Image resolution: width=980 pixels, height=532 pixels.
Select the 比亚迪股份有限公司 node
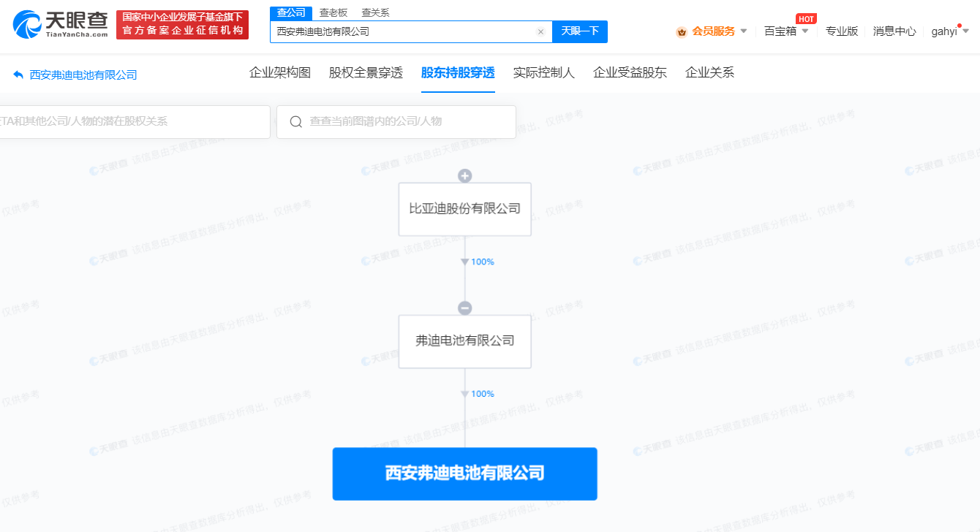pyautogui.click(x=464, y=209)
